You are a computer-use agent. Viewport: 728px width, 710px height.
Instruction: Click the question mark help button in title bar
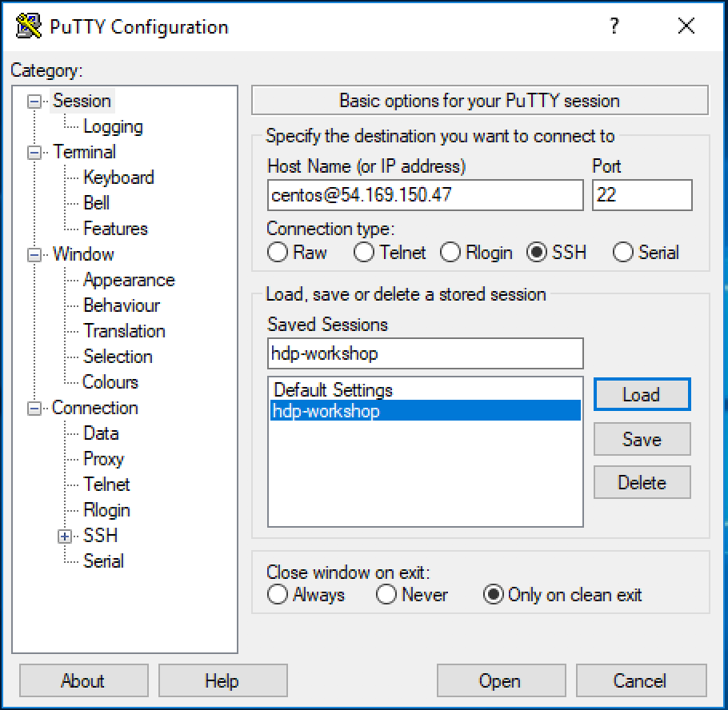[614, 26]
